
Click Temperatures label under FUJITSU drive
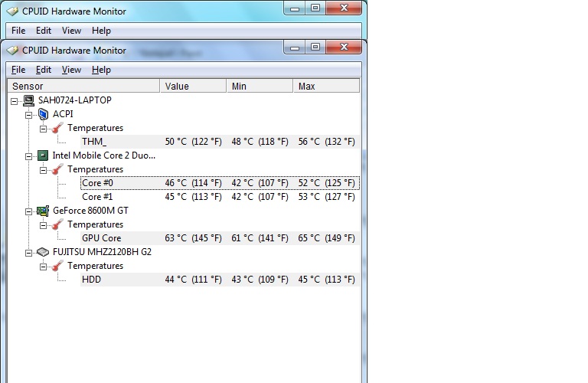95,266
